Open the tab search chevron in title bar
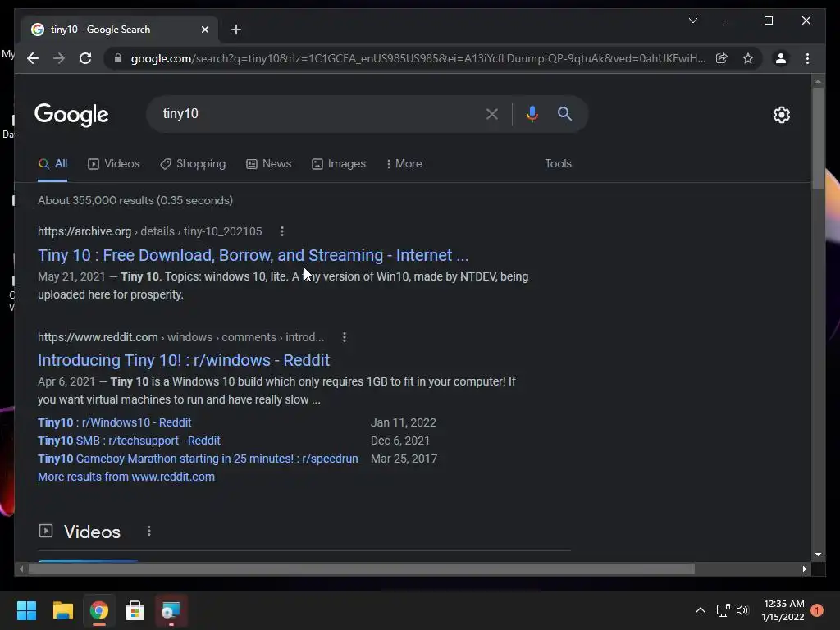This screenshot has height=630, width=840. pos(692,21)
